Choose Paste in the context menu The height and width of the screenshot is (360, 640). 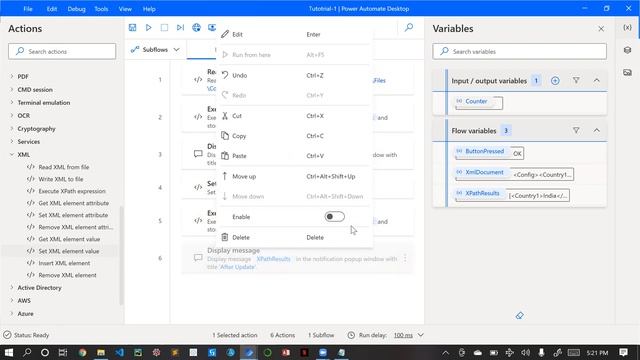pos(295,156)
